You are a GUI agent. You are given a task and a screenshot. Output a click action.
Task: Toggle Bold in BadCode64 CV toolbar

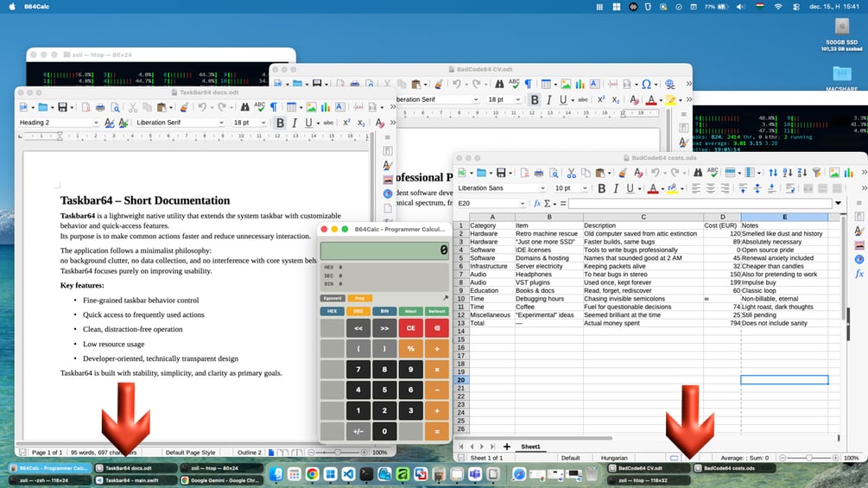click(x=535, y=99)
